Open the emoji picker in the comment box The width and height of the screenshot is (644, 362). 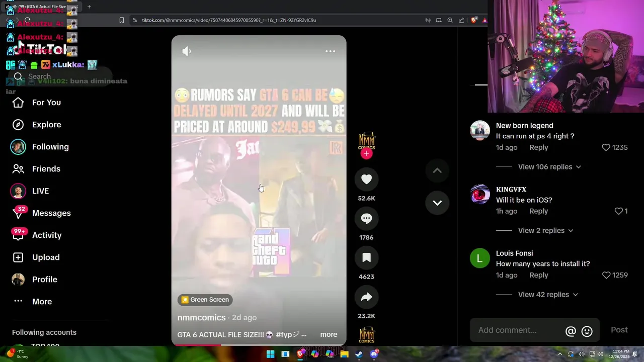tap(587, 331)
